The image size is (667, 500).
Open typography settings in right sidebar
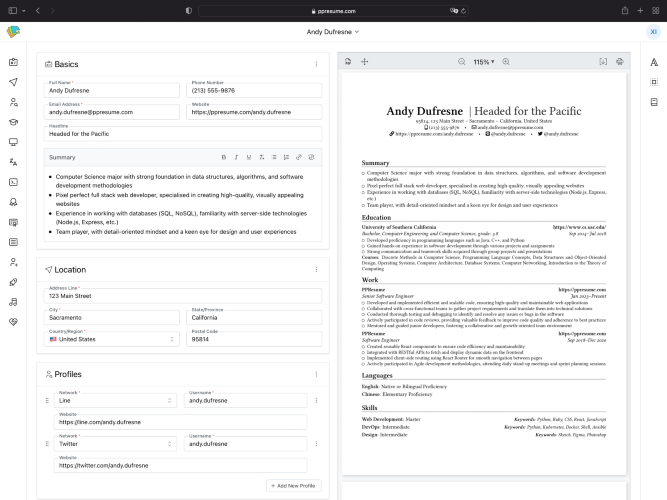click(x=653, y=62)
